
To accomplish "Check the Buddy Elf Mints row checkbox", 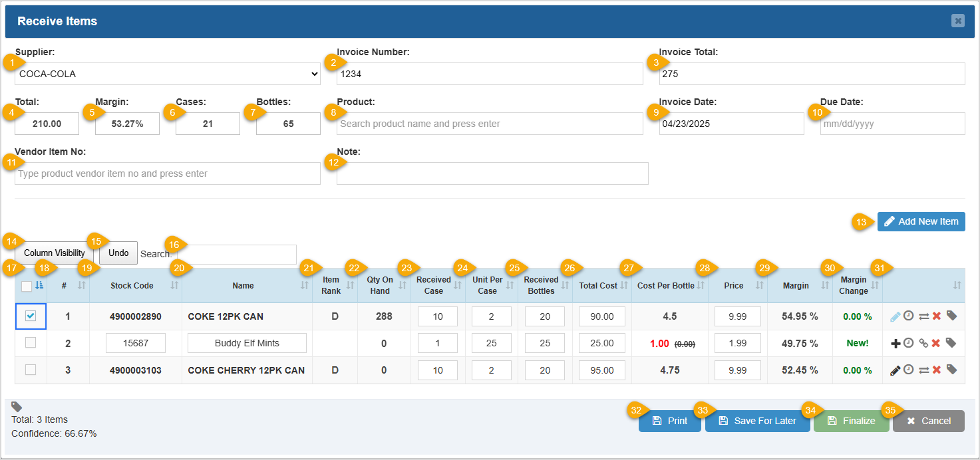I will click(31, 342).
